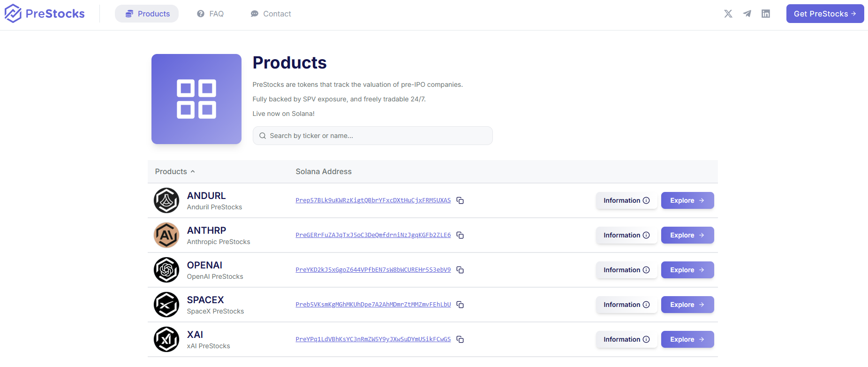Open the X (Twitter) social icon

(x=728, y=14)
